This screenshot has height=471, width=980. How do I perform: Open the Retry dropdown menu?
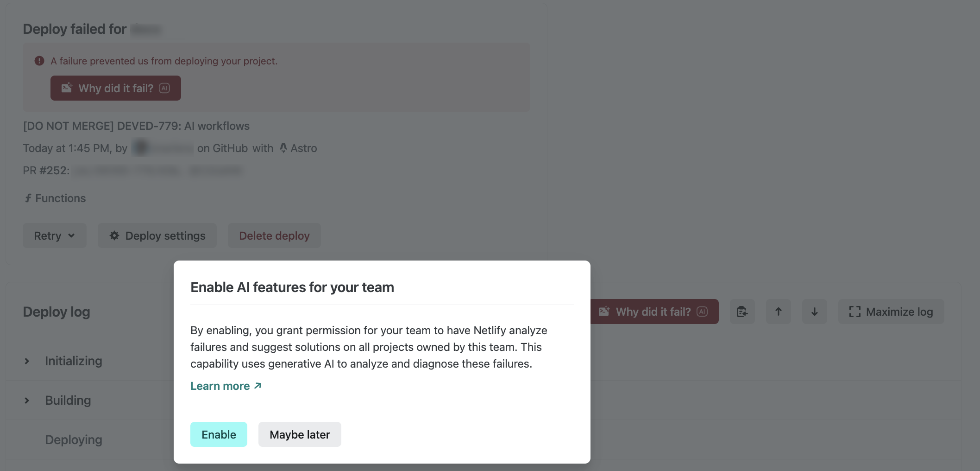click(54, 235)
